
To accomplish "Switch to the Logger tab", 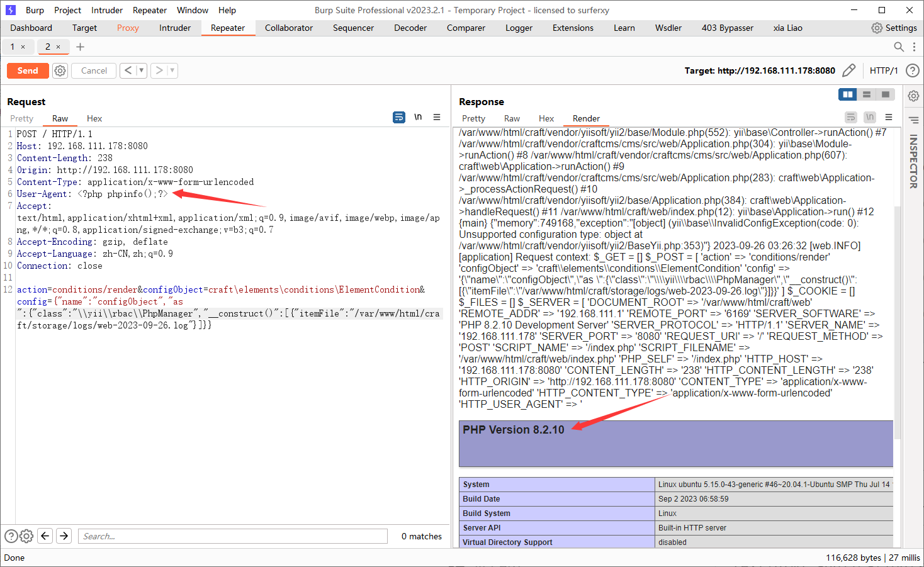I will tap(519, 28).
